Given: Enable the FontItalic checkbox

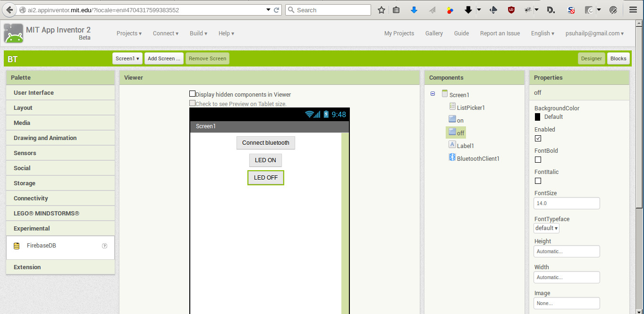Looking at the screenshot, I should pyautogui.click(x=538, y=181).
